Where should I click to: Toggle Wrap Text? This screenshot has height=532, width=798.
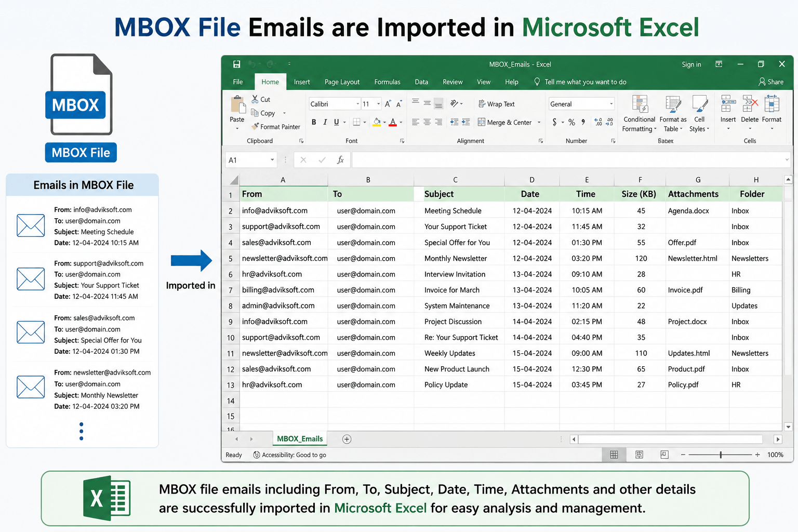[x=496, y=104]
